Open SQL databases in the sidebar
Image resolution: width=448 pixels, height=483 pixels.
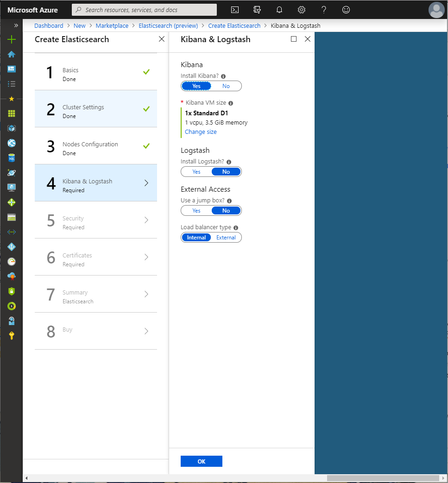(11, 158)
